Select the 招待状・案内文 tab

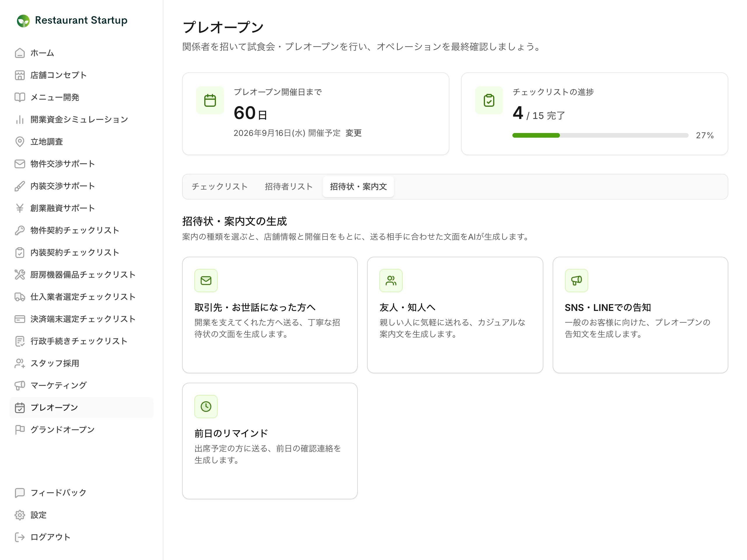point(358,187)
